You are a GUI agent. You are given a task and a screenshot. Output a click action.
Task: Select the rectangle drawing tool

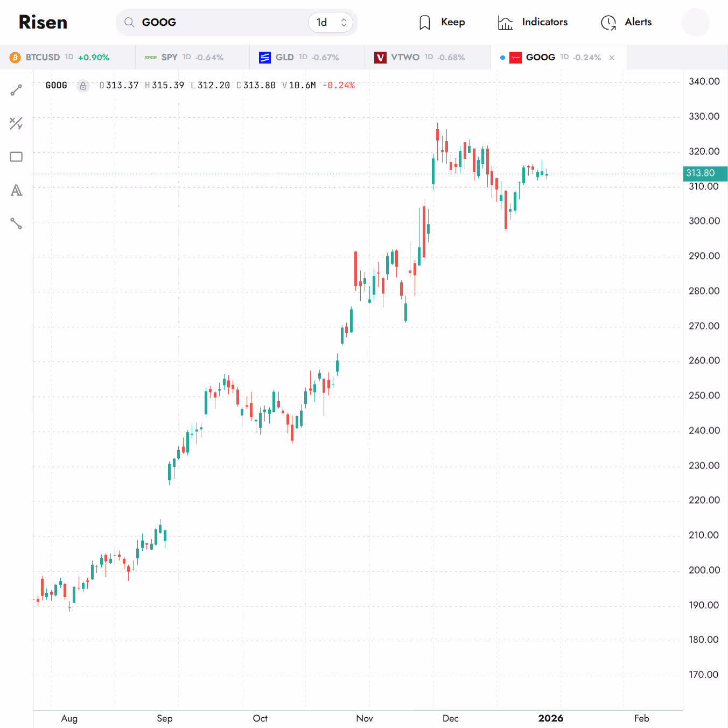coord(16,157)
